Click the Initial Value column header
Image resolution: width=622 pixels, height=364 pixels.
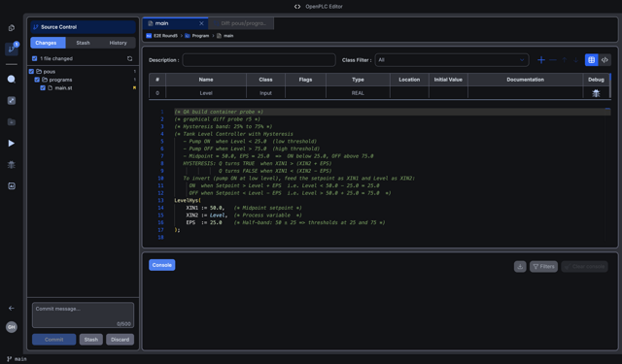pyautogui.click(x=448, y=80)
